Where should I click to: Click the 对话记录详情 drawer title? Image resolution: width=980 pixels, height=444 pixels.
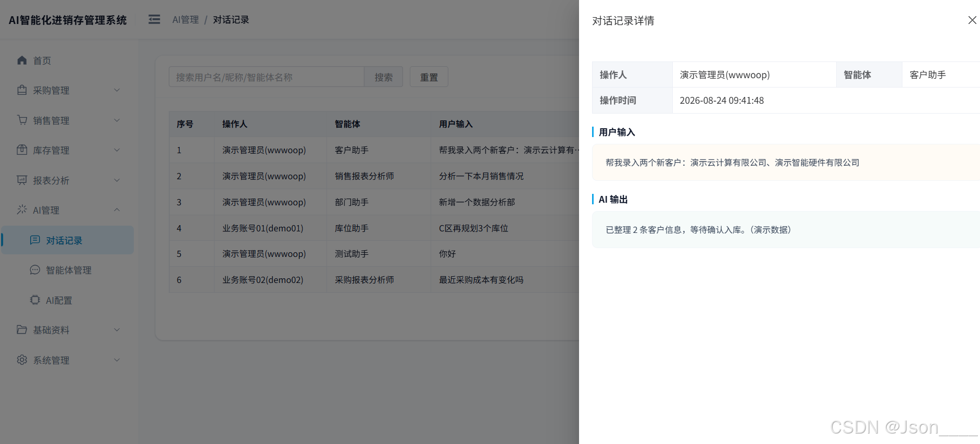(623, 21)
